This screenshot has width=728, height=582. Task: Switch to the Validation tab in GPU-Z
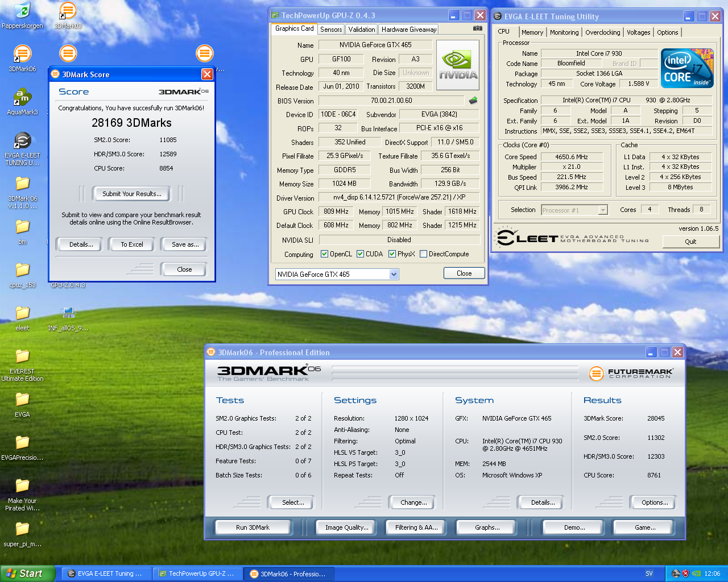click(x=362, y=30)
